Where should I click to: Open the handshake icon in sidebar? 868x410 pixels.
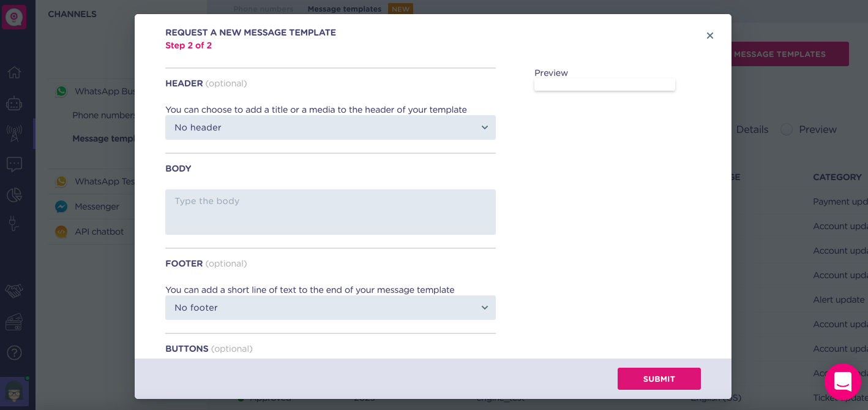click(x=14, y=291)
